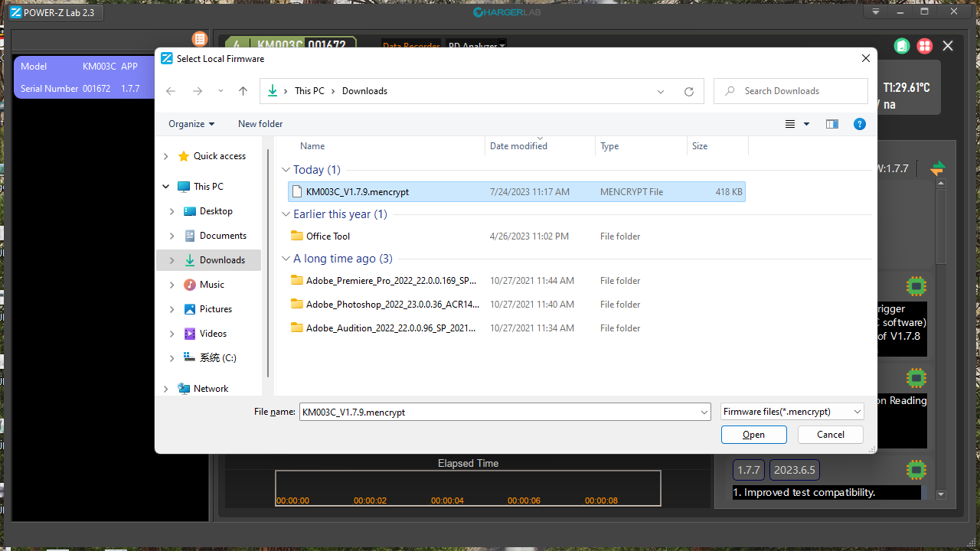Go up to Desktop with the up arrow
980x551 pixels.
click(243, 90)
